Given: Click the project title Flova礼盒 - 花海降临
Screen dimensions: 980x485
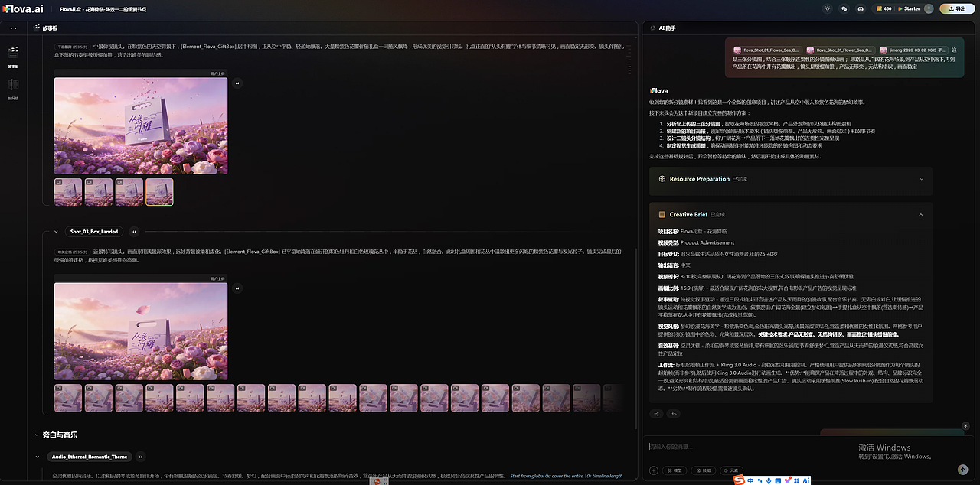Looking at the screenshot, I should pyautogui.click(x=103, y=8).
